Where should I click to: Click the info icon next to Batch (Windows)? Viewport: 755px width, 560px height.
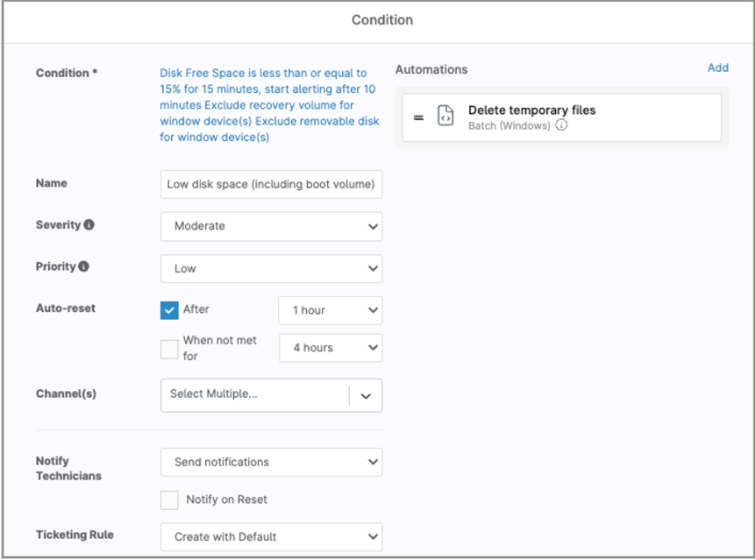point(561,124)
